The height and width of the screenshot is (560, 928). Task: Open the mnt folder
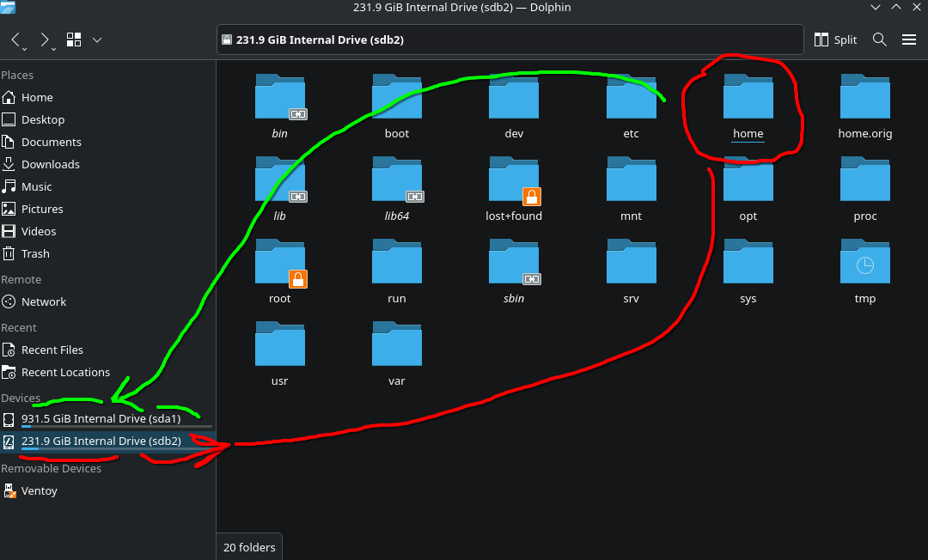pyautogui.click(x=631, y=189)
